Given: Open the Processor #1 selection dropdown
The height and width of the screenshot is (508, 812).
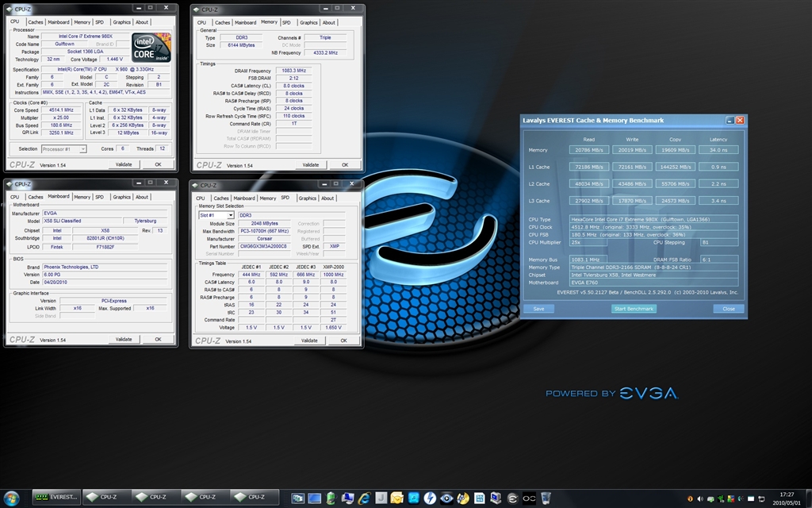Looking at the screenshot, I should [x=63, y=148].
